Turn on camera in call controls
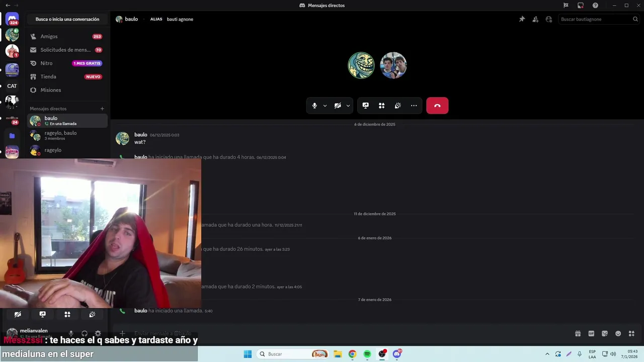Viewport: 644px width, 362px height. tap(338, 106)
